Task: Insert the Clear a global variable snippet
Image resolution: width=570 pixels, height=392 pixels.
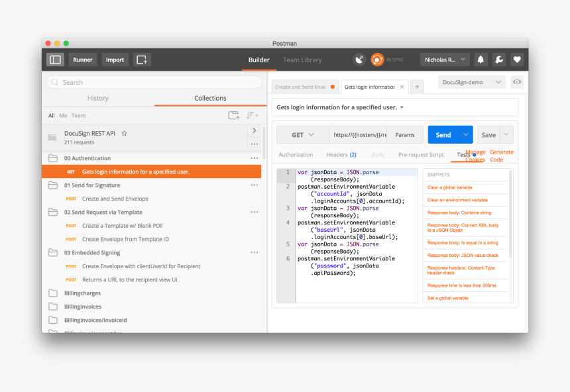Action: 449,187
